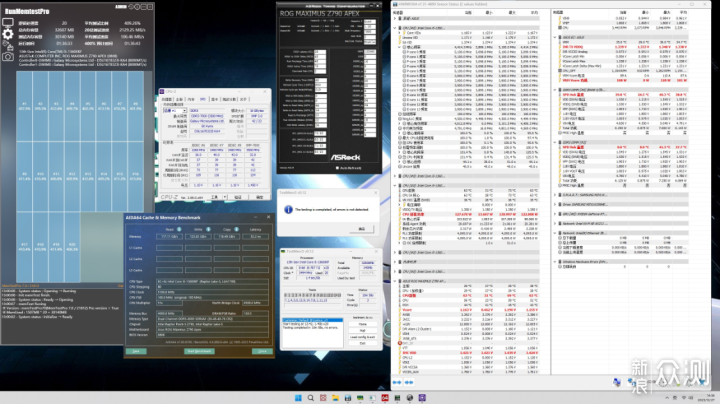Screen dimensions: 720x404
Task: Collapse Windows Hardware Errors group in HWiNFO
Action: pos(555,262)
